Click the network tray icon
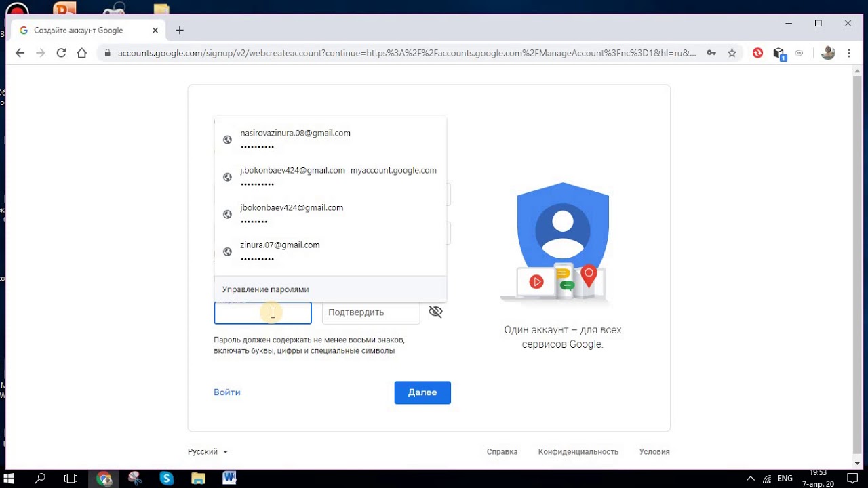 click(x=767, y=479)
